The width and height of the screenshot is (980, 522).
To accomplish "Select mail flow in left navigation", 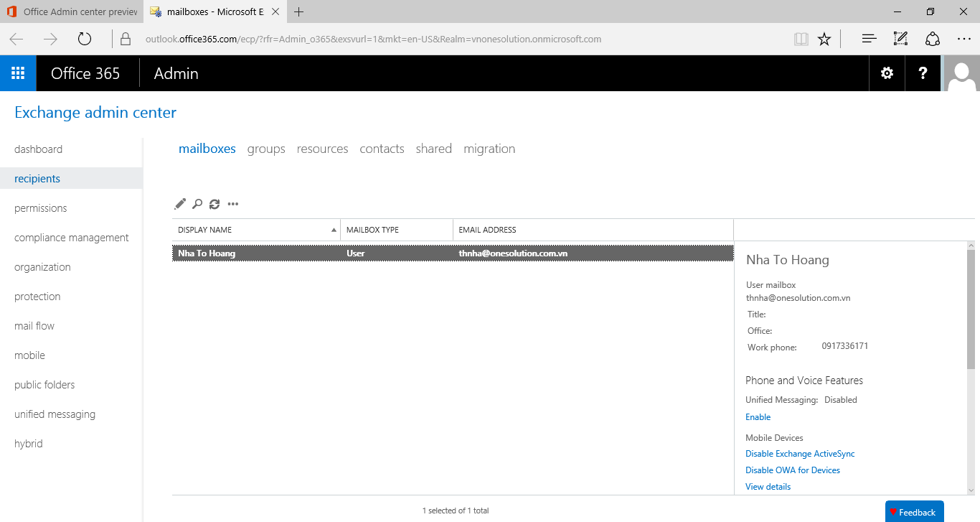I will point(34,326).
